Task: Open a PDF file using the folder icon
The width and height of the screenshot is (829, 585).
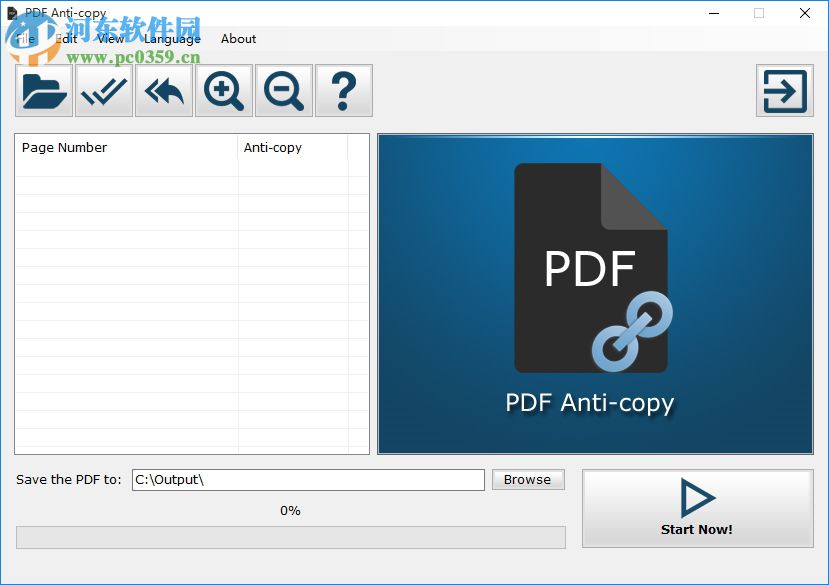Action: click(x=42, y=90)
